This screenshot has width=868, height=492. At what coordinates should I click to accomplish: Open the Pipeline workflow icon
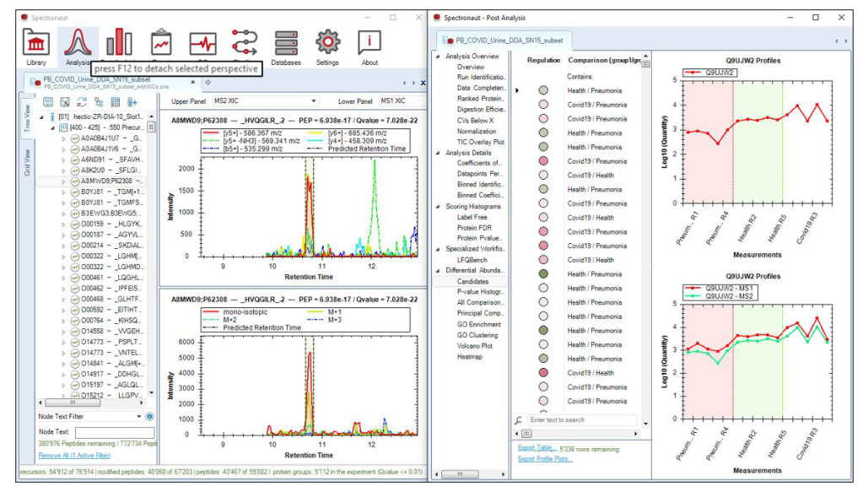[x=244, y=43]
